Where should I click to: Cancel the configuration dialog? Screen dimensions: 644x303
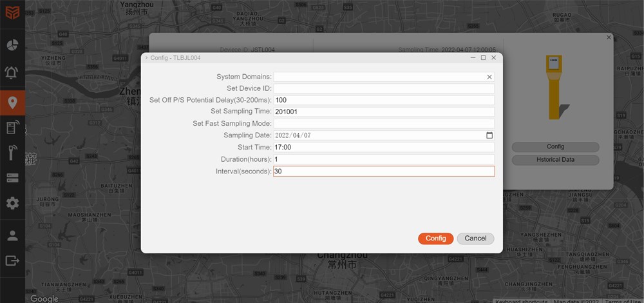point(475,239)
